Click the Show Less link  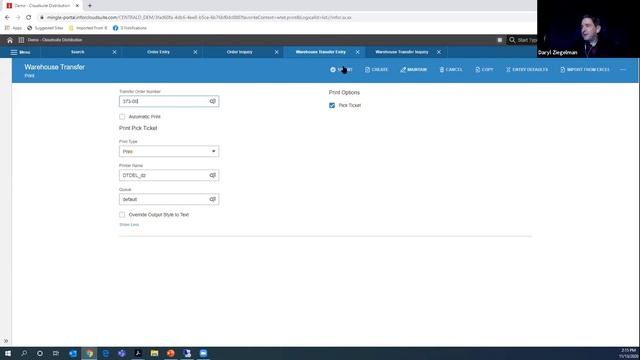point(129,225)
